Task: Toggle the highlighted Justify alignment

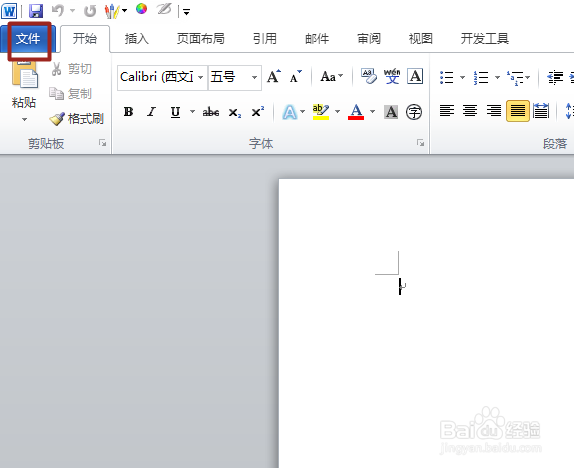Action: [518, 111]
